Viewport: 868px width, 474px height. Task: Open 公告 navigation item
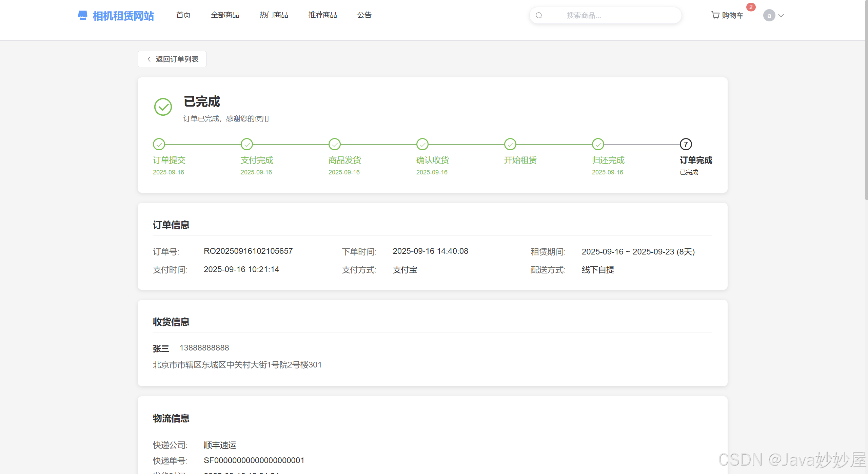[364, 15]
